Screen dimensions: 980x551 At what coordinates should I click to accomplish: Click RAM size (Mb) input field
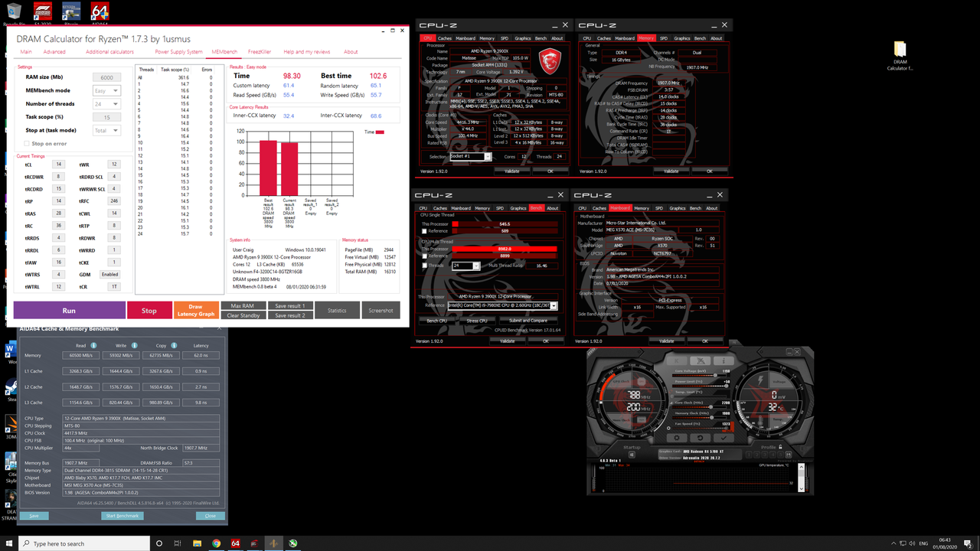(106, 77)
